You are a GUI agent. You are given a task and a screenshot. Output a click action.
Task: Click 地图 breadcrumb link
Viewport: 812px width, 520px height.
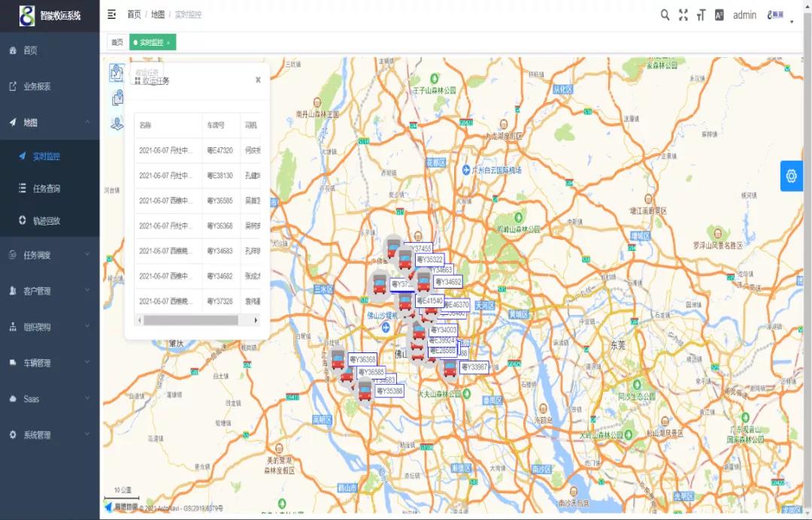[x=158, y=14]
